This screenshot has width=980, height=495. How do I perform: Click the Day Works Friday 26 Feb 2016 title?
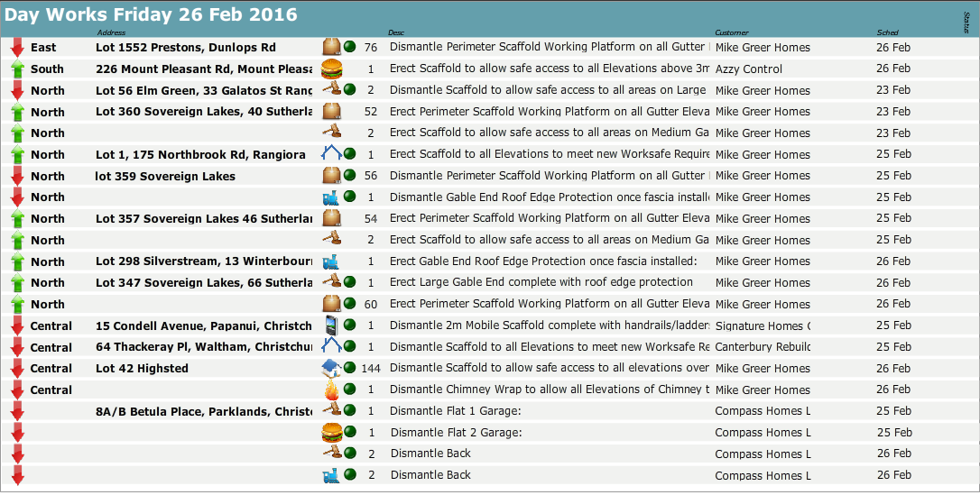[x=151, y=14]
